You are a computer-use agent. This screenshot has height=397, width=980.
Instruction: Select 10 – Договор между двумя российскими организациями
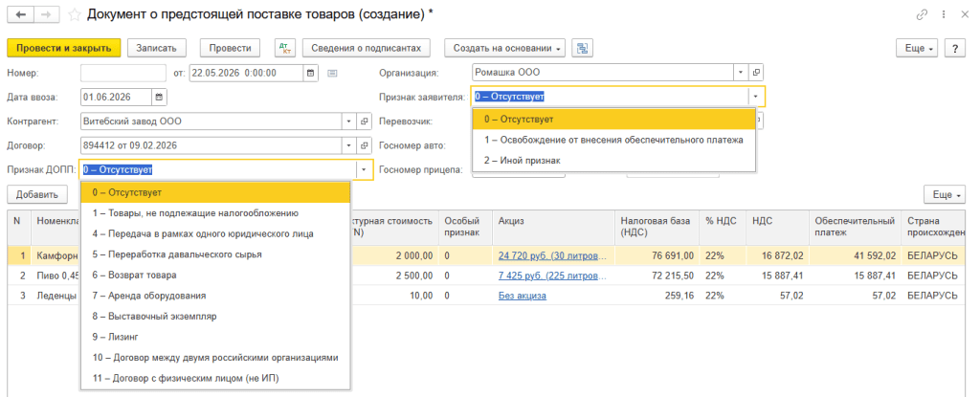click(215, 358)
